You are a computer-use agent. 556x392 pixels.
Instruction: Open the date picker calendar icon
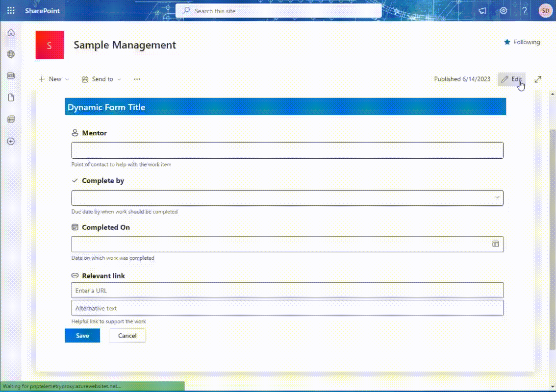coord(495,244)
